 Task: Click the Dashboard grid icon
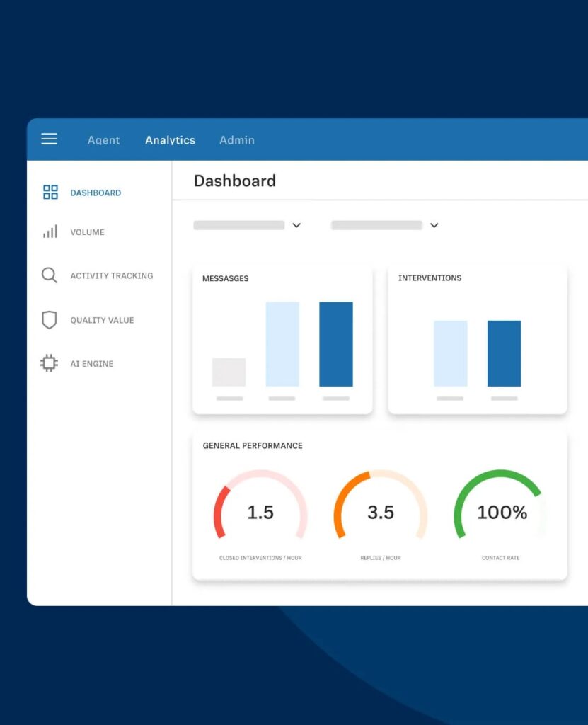click(50, 193)
